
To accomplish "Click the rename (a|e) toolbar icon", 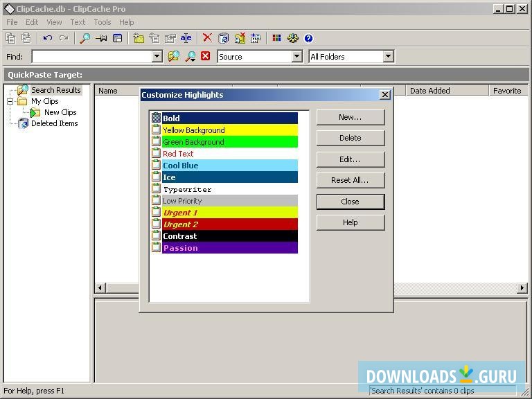I will (186, 38).
